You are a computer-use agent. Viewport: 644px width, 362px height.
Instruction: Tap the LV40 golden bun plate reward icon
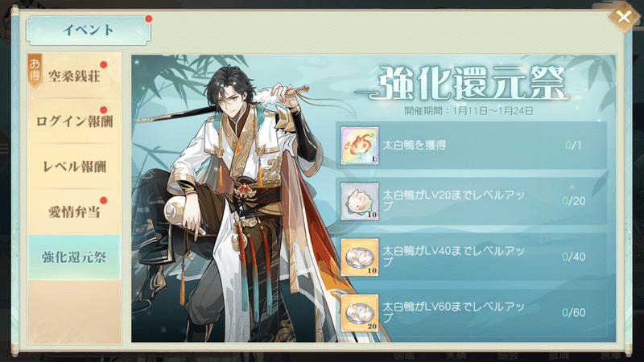(359, 257)
